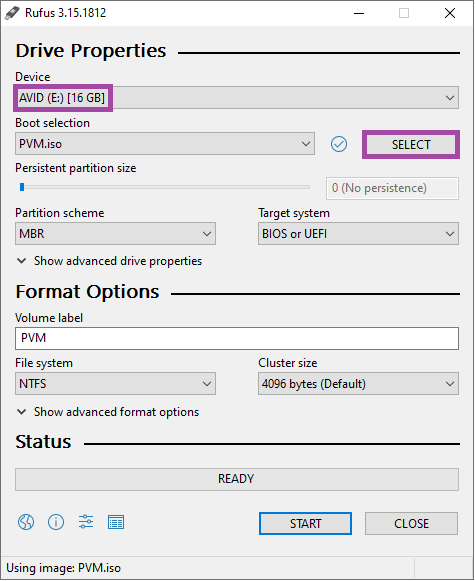
Task: Open the Device dropdown
Action: tap(237, 98)
